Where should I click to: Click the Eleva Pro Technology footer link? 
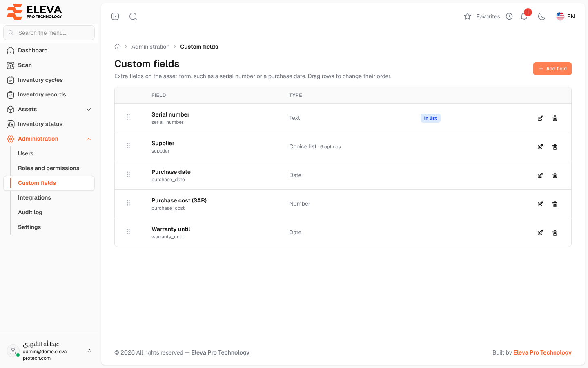(x=542, y=352)
